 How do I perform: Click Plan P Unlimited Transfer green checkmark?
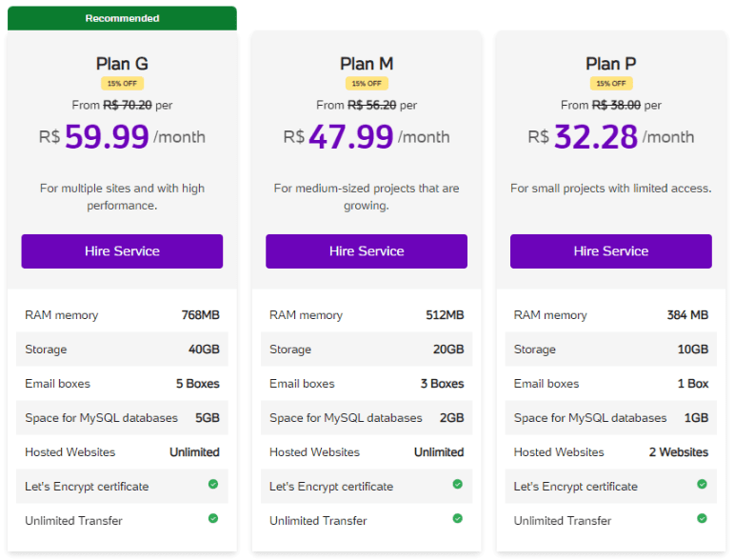702,518
